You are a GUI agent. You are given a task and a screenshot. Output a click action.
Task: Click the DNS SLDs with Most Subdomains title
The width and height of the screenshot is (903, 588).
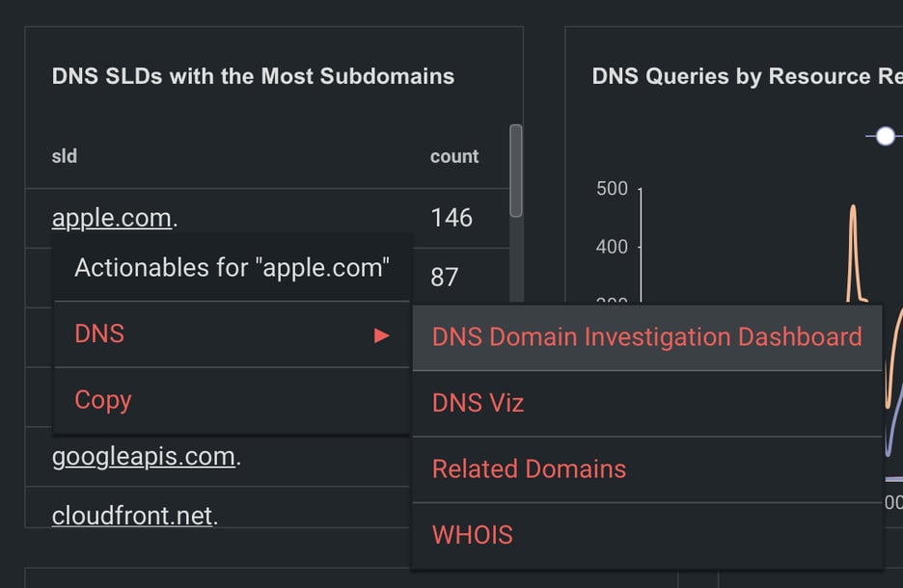pyautogui.click(x=253, y=76)
